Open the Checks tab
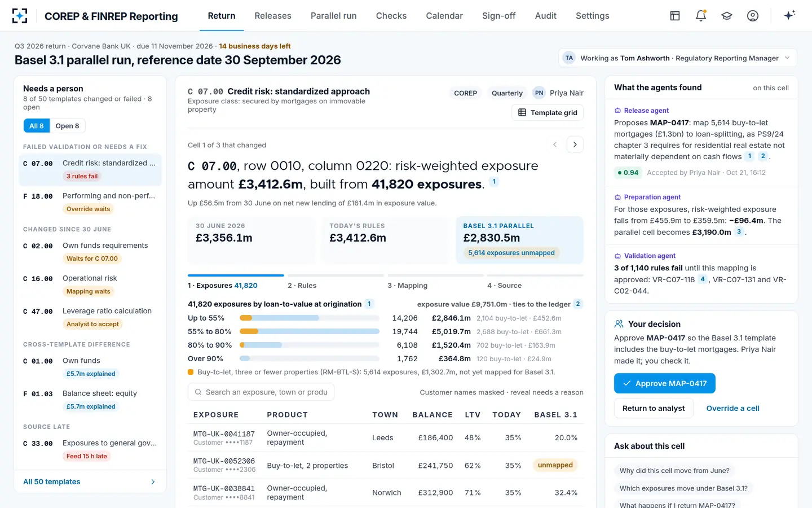812x508 pixels. tap(391, 16)
